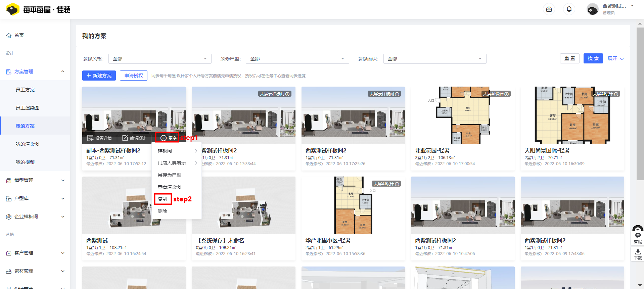This screenshot has width=644, height=289.
Task: Open 天阳尚景国际-轻奢 floor plan thumbnail
Action: 572,115
